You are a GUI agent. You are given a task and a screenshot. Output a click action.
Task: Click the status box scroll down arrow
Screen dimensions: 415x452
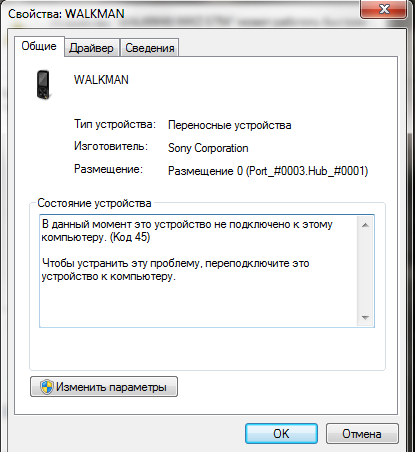(365, 317)
